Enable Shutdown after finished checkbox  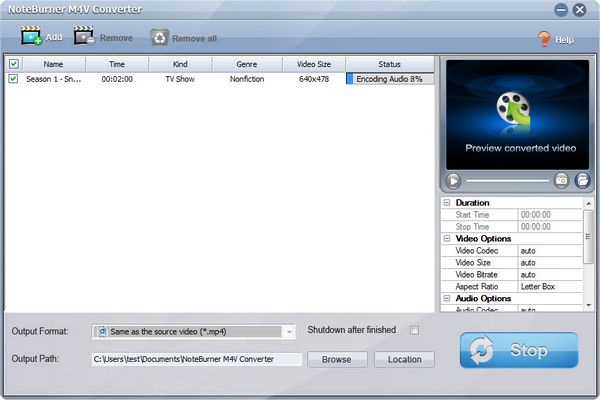click(414, 330)
